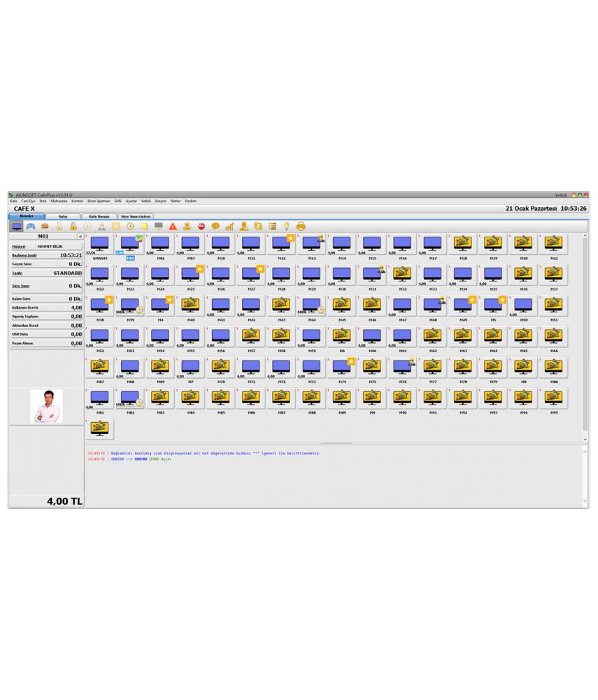
Task: Open the Ayarlar menu
Action: [x=131, y=201]
